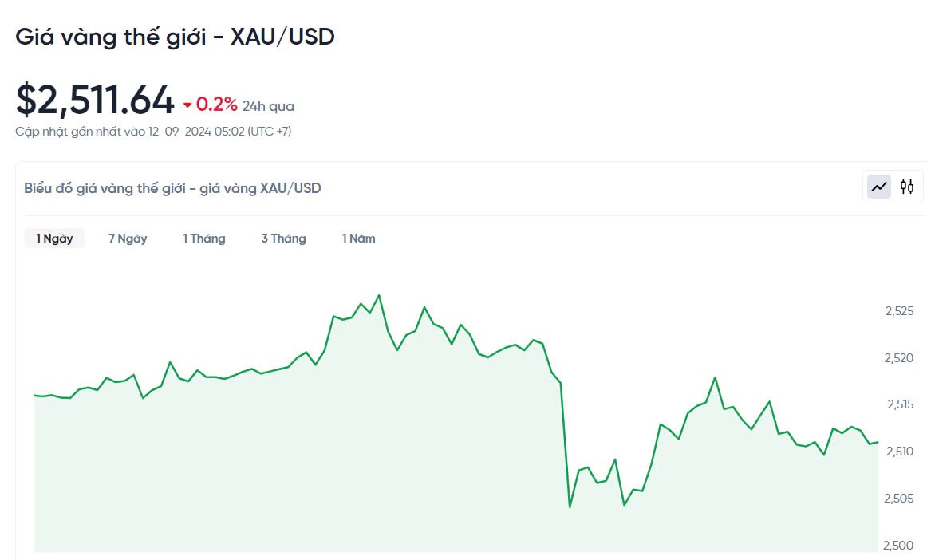Switch to the line chart view
This screenshot has width=927, height=560.
[879, 187]
